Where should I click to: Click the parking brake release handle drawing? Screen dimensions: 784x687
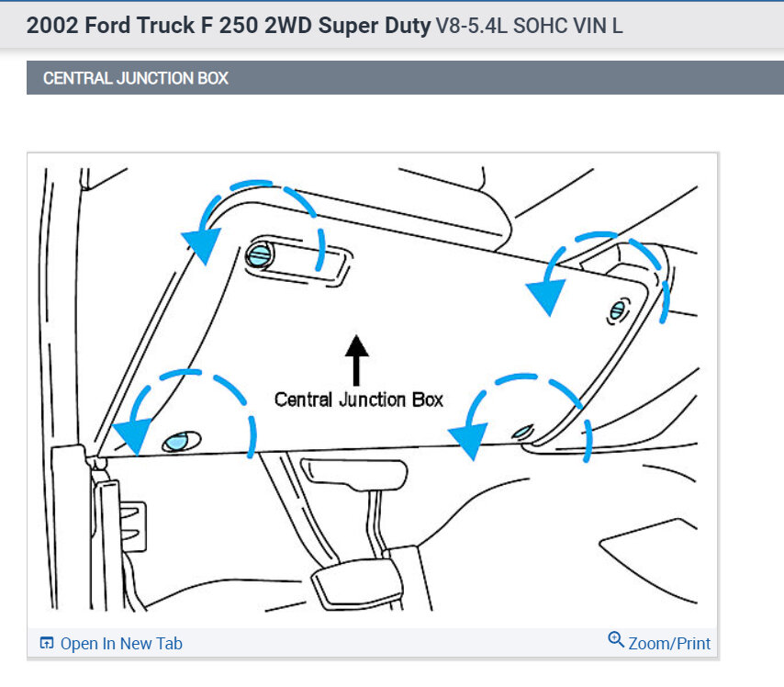354,473
